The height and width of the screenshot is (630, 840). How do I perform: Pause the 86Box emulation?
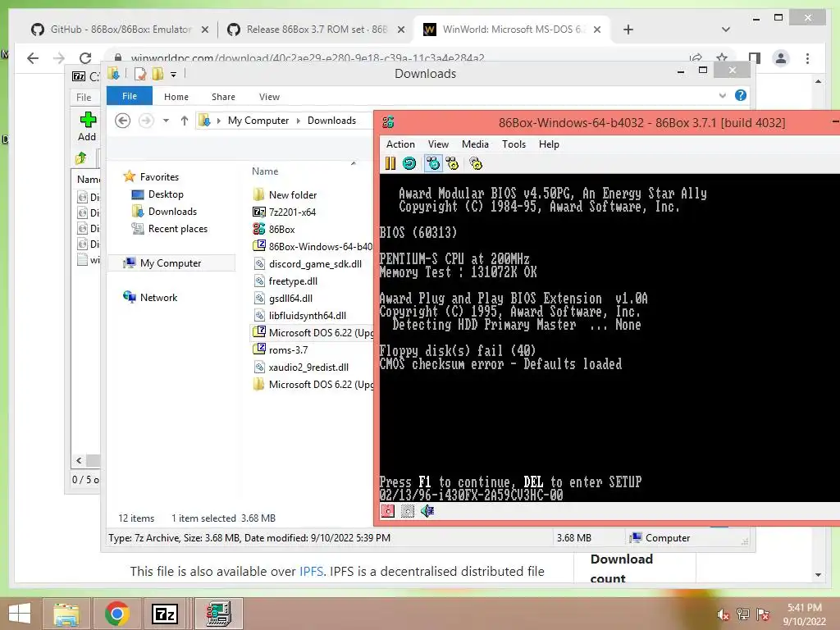point(390,163)
